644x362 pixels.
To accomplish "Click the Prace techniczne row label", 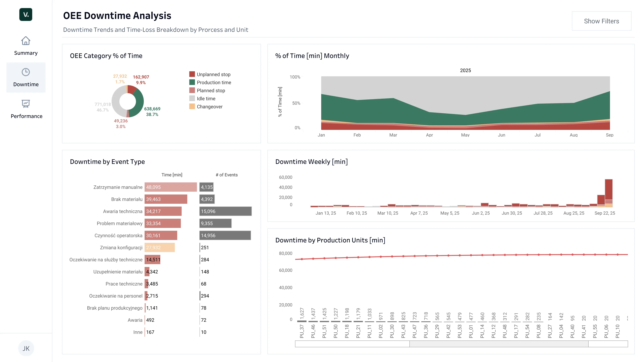I will 124,284.
